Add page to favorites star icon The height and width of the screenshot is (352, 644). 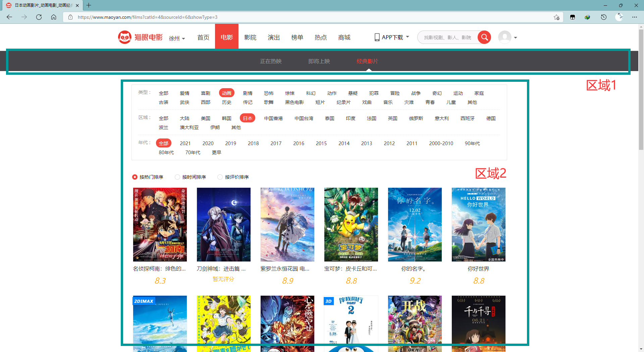(x=557, y=17)
